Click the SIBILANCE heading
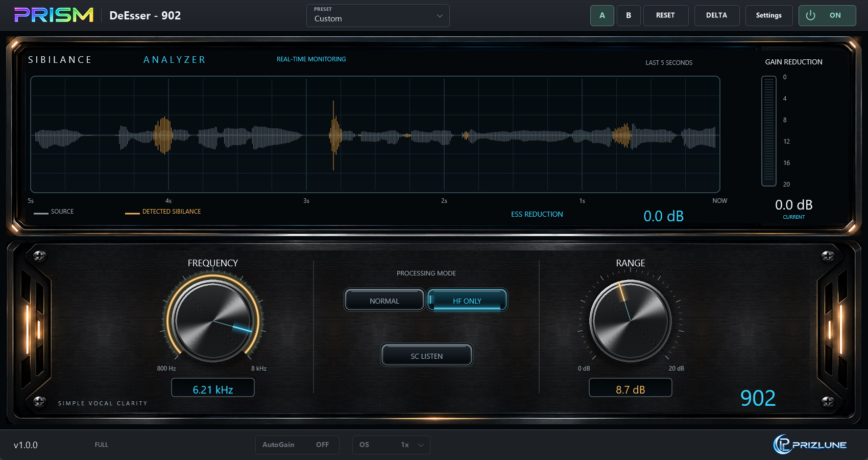Viewport: 868px width, 460px height. (x=60, y=60)
